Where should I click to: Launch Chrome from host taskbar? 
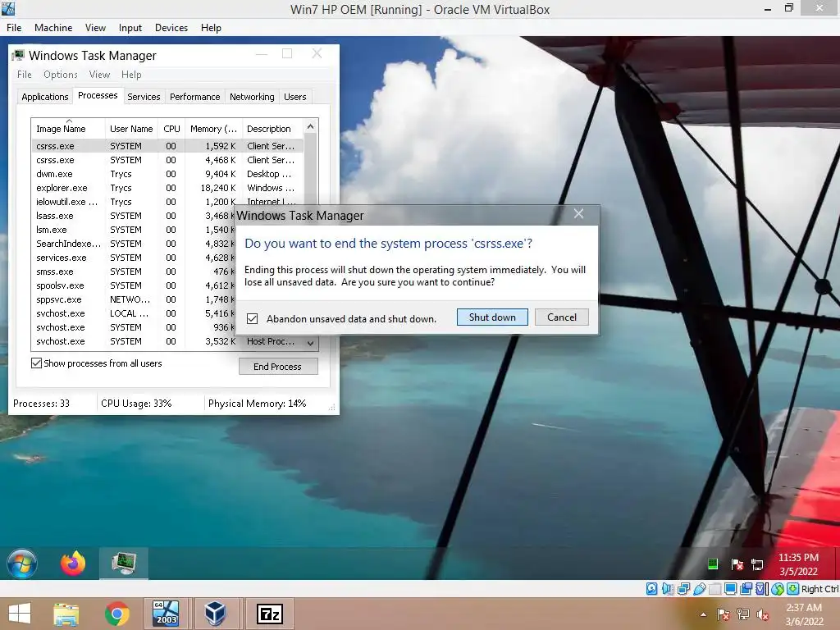point(116,614)
